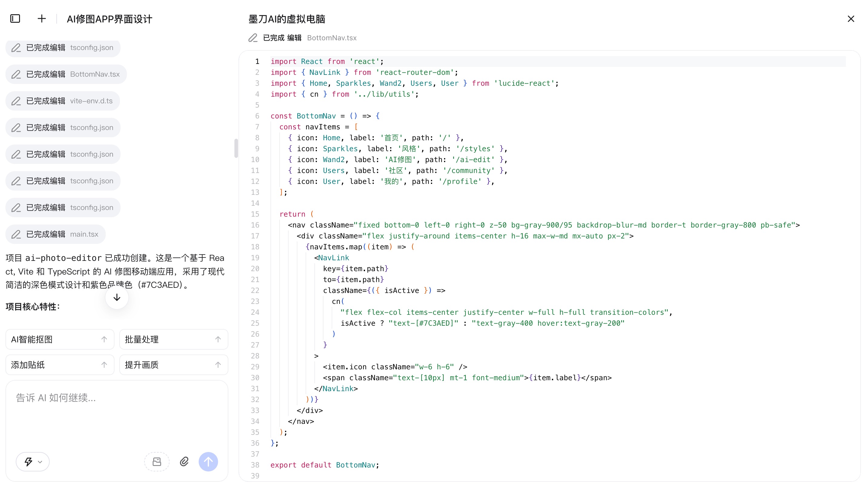Click 'lucide-react' string on line 3
The image size is (868, 489).
[524, 83]
